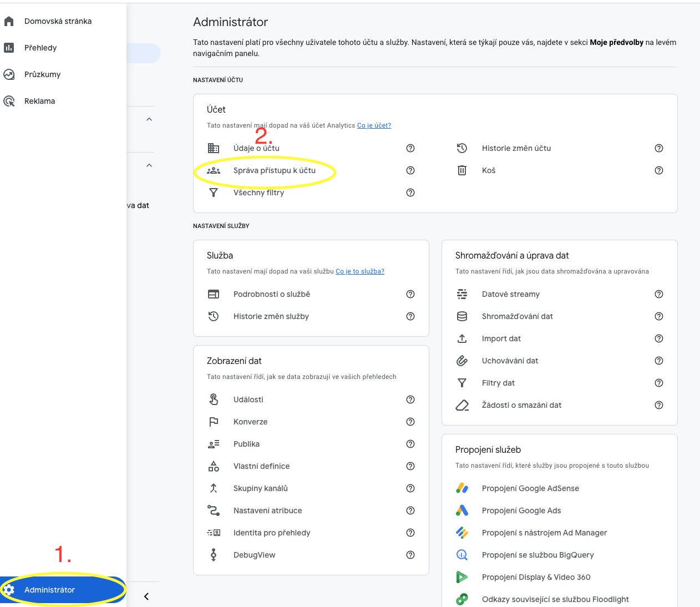This screenshot has height=607, width=700.
Task: Click the Historie změn služby history icon
Action: pyautogui.click(x=214, y=316)
